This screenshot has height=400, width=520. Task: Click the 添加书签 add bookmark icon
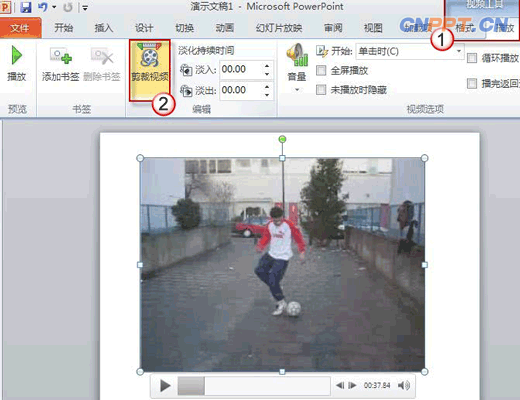click(x=61, y=56)
